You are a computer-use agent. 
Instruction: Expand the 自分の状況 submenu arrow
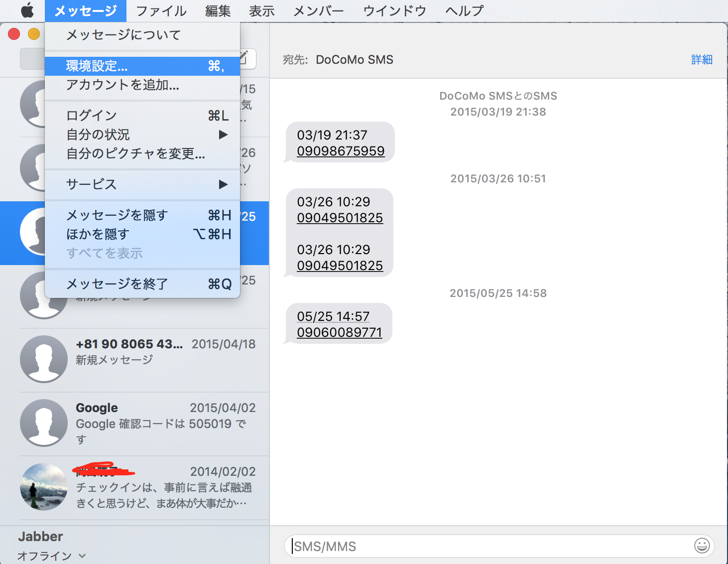(x=223, y=135)
